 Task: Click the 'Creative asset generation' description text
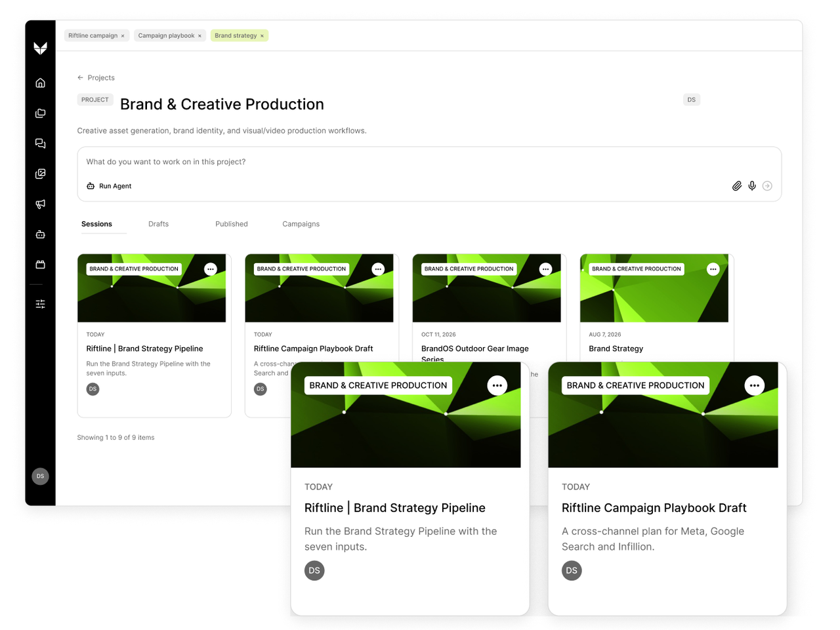click(x=222, y=131)
